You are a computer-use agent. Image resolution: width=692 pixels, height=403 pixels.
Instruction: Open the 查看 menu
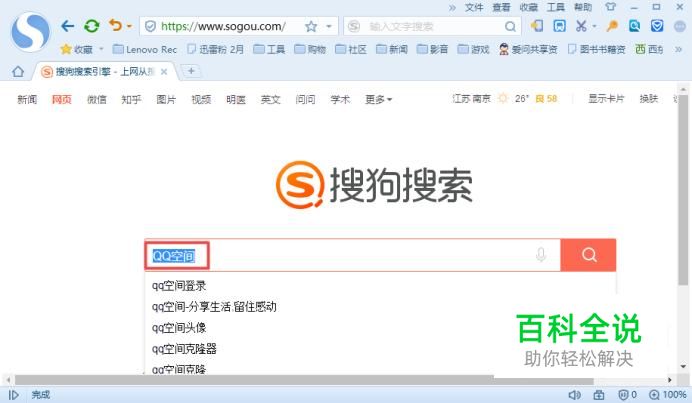[501, 7]
